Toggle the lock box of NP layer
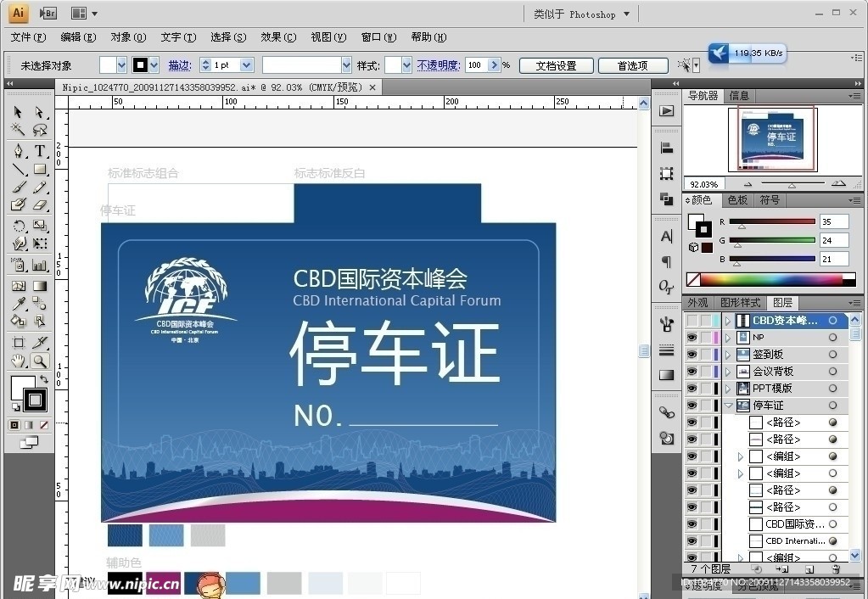The image size is (868, 599). point(705,337)
